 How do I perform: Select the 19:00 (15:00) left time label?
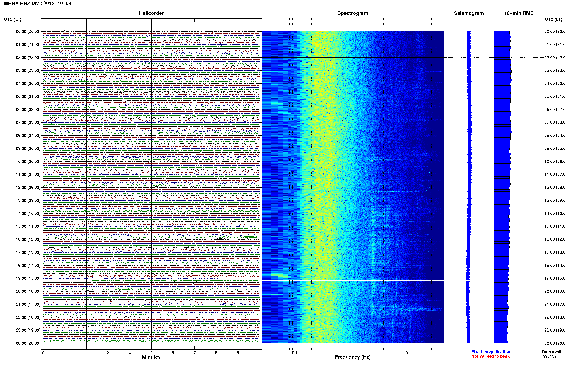[28, 278]
